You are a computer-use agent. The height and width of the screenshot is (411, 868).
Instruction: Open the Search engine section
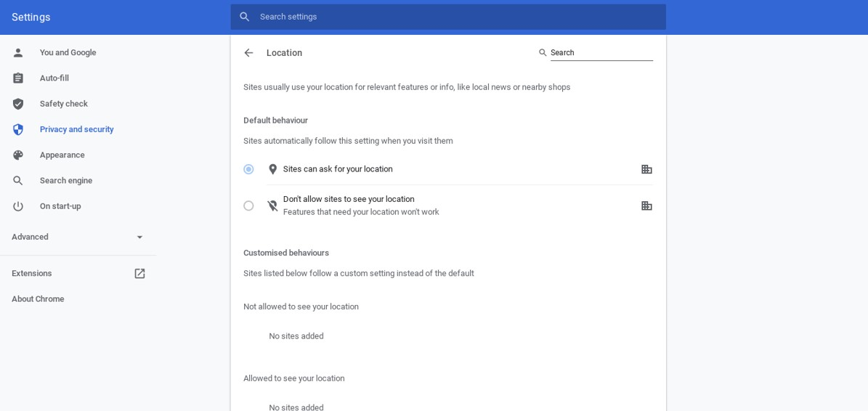pyautogui.click(x=66, y=180)
